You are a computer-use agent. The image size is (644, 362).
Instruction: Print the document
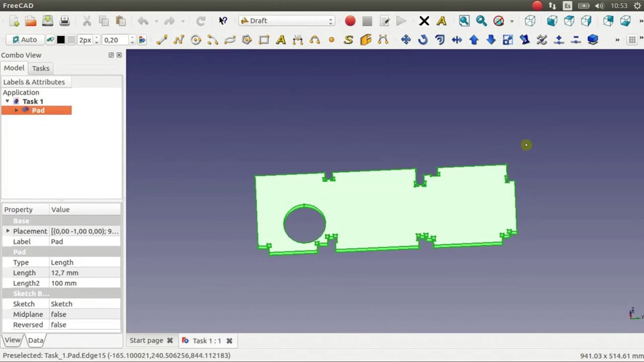tap(64, 21)
